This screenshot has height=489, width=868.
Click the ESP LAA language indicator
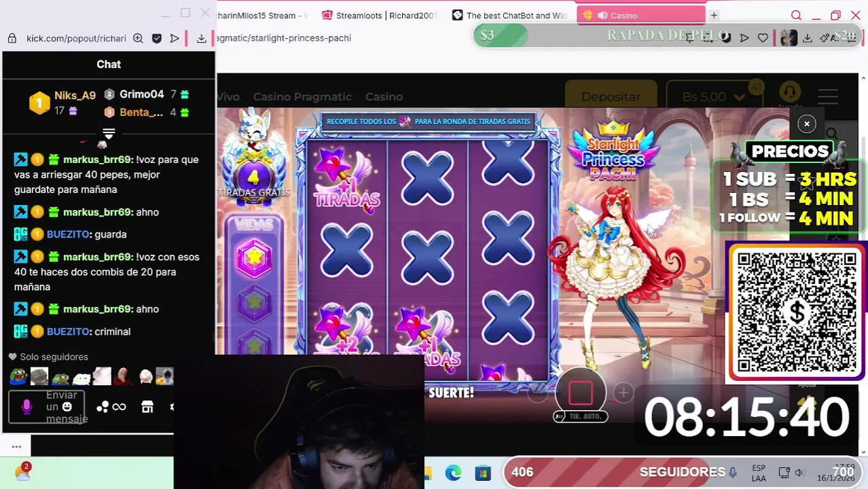(759, 473)
